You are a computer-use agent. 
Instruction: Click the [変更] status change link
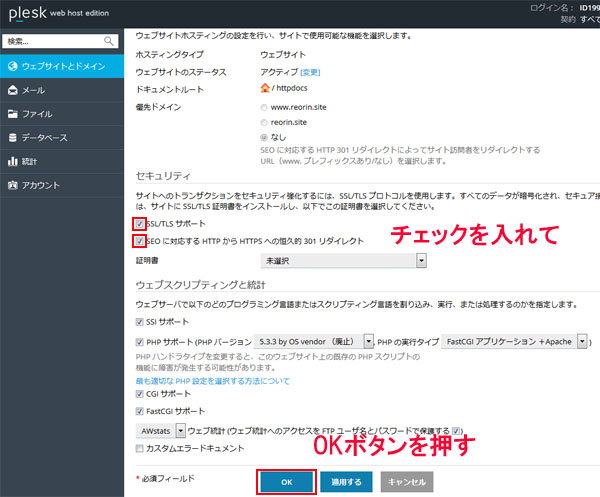[x=310, y=72]
